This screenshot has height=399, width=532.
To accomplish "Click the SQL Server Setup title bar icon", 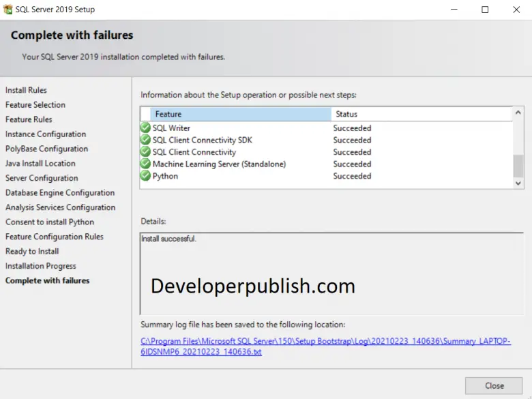I will click(8, 9).
